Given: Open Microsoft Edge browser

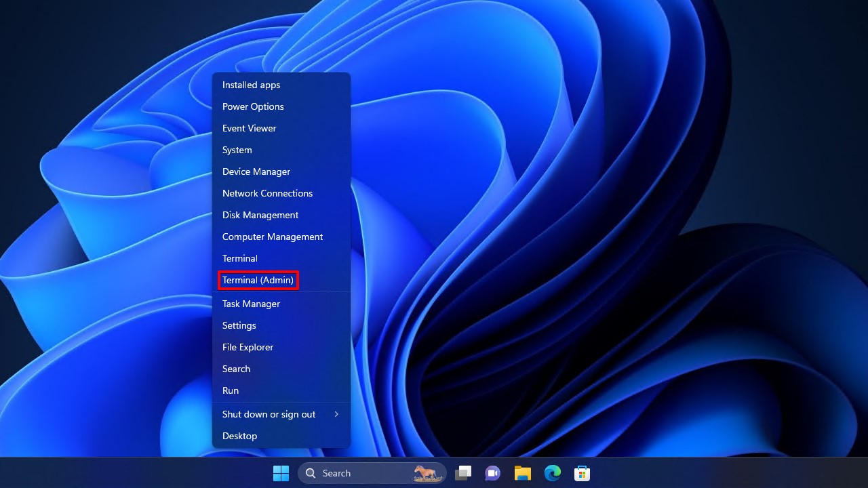Looking at the screenshot, I should [x=552, y=472].
